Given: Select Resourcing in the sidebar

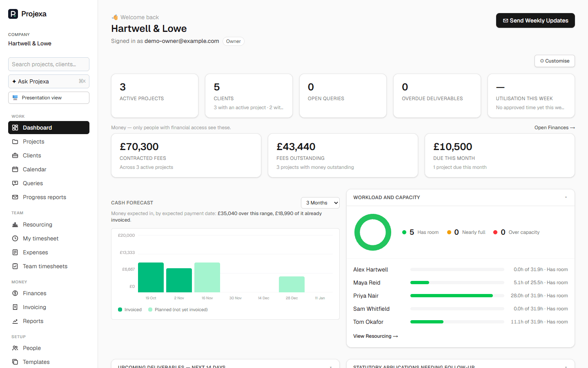Looking at the screenshot, I should [x=49, y=224].
